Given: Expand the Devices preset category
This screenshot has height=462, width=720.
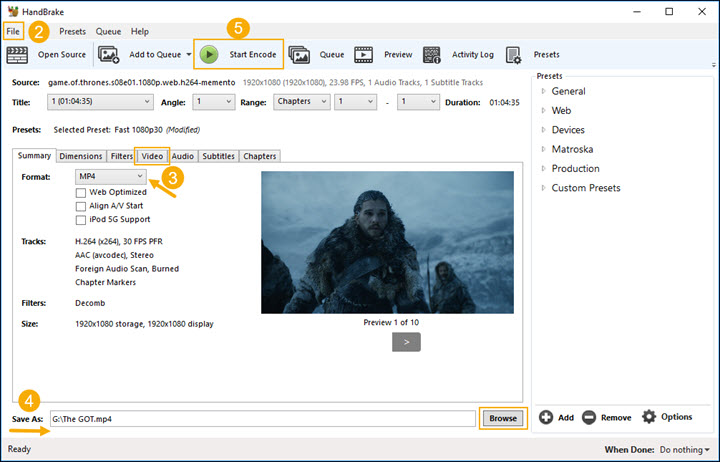Looking at the screenshot, I should [544, 130].
